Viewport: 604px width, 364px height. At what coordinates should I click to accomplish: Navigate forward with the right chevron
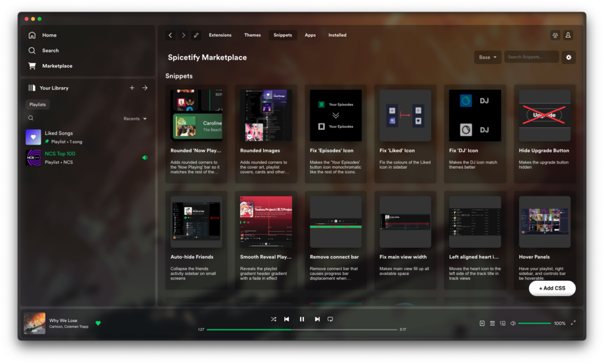183,35
